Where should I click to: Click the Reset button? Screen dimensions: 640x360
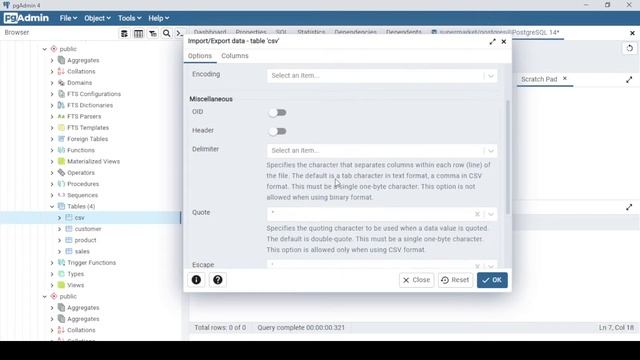tap(456, 280)
